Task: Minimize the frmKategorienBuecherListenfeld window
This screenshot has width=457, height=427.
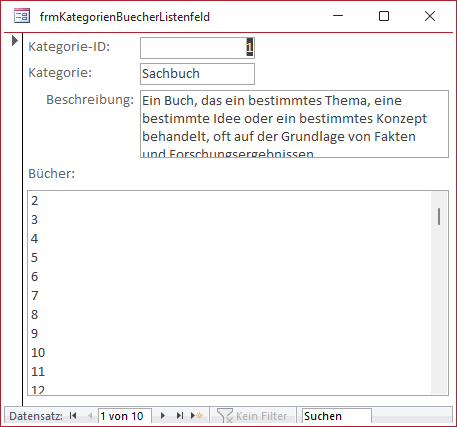Action: [x=338, y=16]
